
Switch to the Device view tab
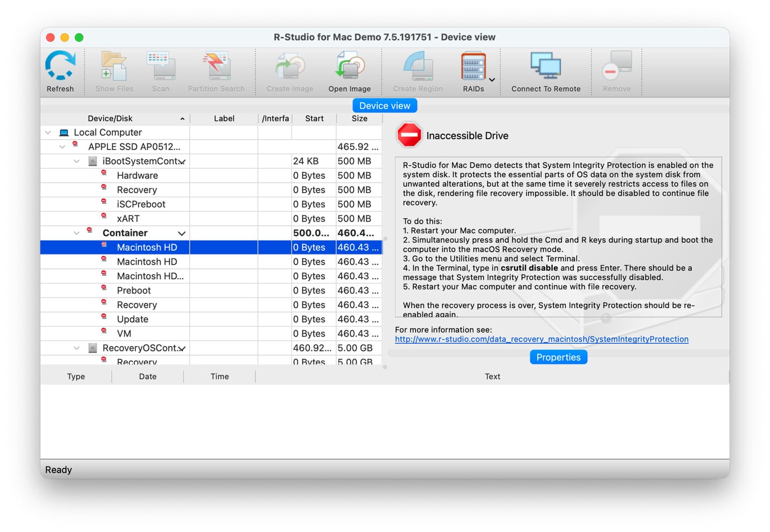pos(385,106)
